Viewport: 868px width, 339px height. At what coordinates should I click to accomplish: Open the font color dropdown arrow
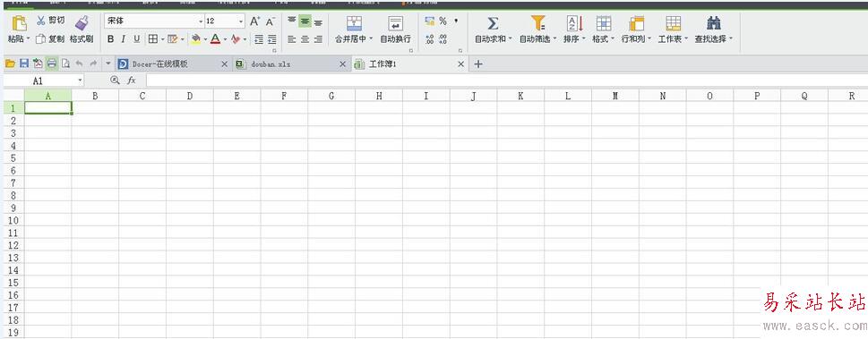pyautogui.click(x=226, y=39)
